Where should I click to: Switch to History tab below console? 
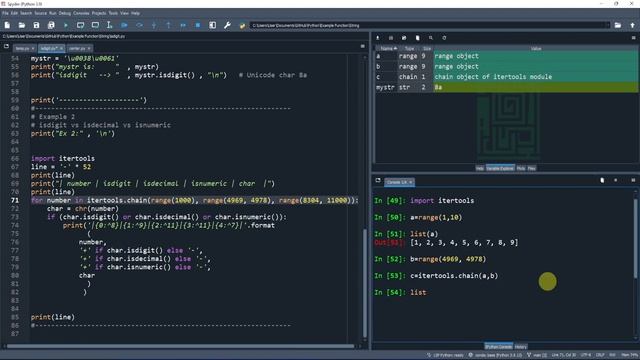tap(520, 347)
